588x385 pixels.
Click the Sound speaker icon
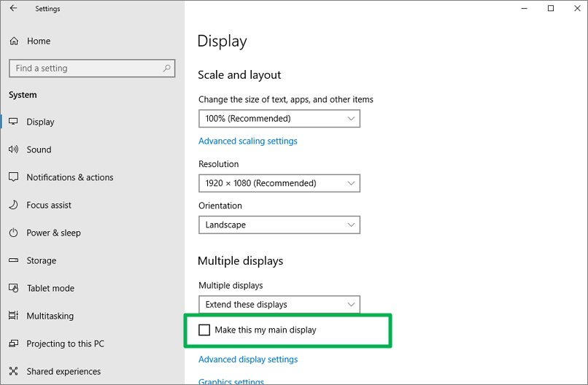coord(13,149)
